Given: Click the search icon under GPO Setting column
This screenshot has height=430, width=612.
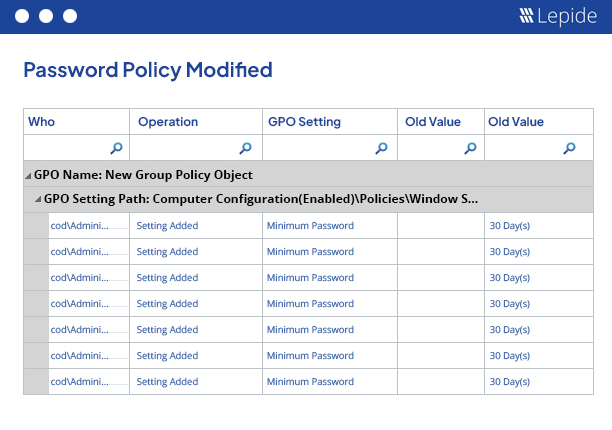Looking at the screenshot, I should tap(381, 148).
